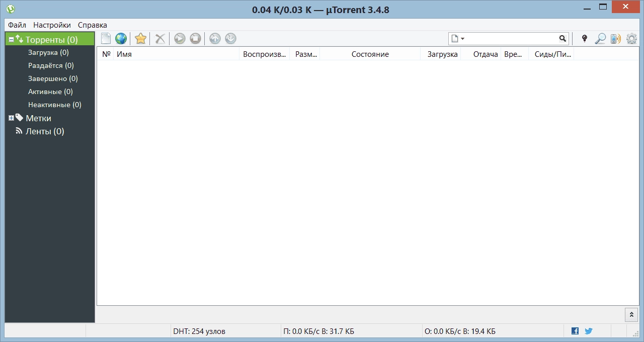Open the Файл menu

(17, 25)
